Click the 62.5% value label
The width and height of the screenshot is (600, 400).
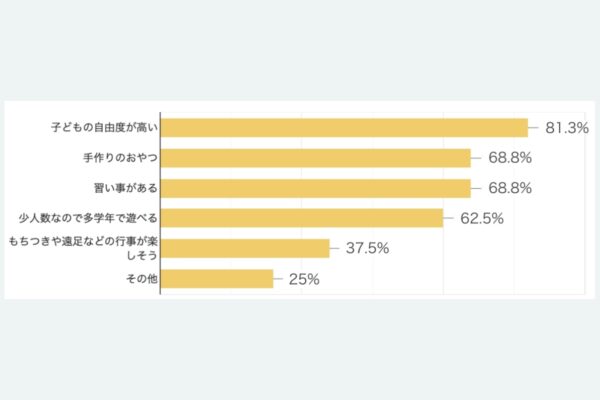482,218
